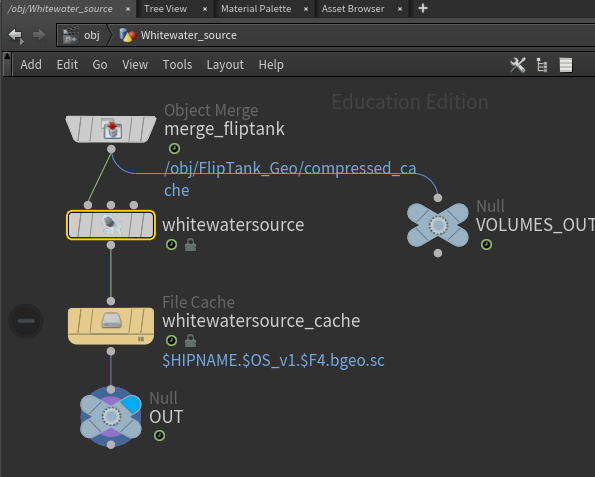Collapse the menu bar stow arrow
The width and height of the screenshot is (595, 477).
point(7,65)
